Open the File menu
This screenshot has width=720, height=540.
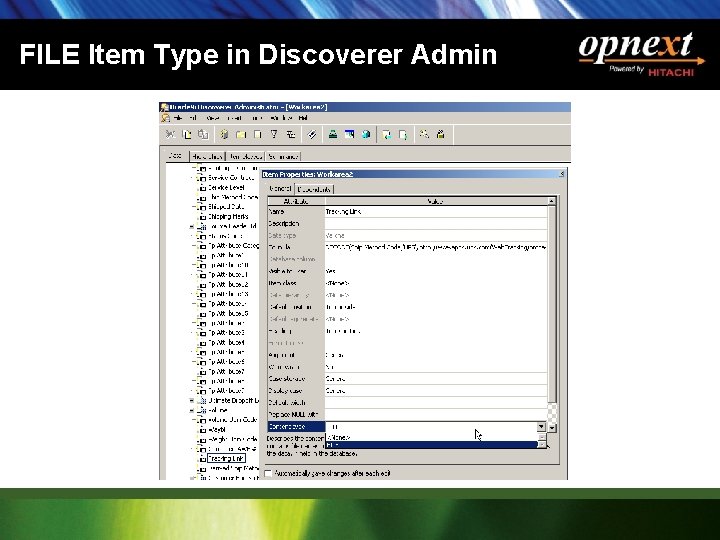coord(178,118)
